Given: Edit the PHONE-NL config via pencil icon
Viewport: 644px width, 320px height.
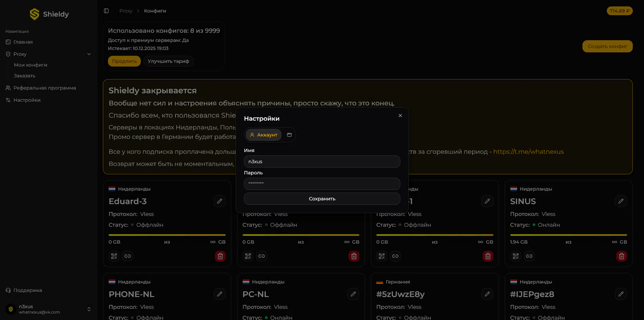Looking at the screenshot, I should click(x=220, y=294).
